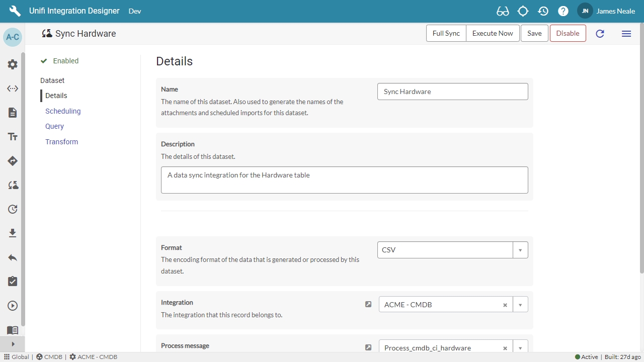The width and height of the screenshot is (644, 362).
Task: Click the red Disable button
Action: click(568, 33)
